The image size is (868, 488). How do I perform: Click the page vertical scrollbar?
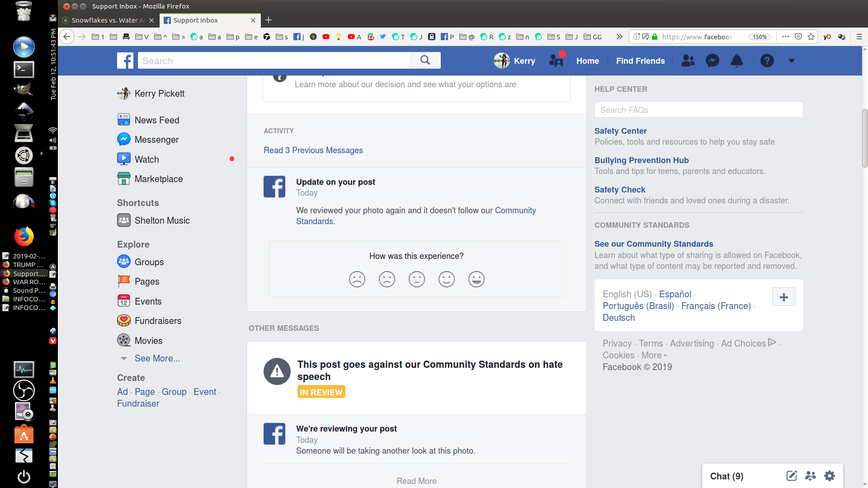tap(864, 138)
